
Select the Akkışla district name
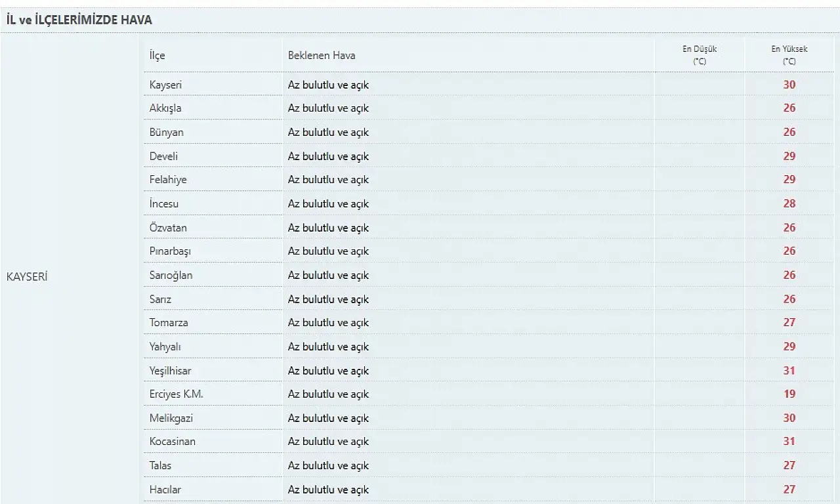(x=165, y=108)
